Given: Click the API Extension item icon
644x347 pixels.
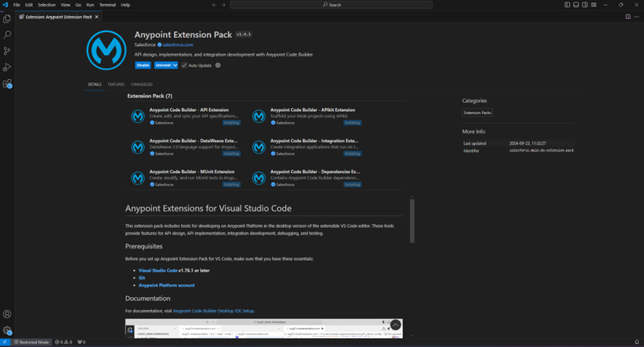Looking at the screenshot, I should [x=137, y=116].
